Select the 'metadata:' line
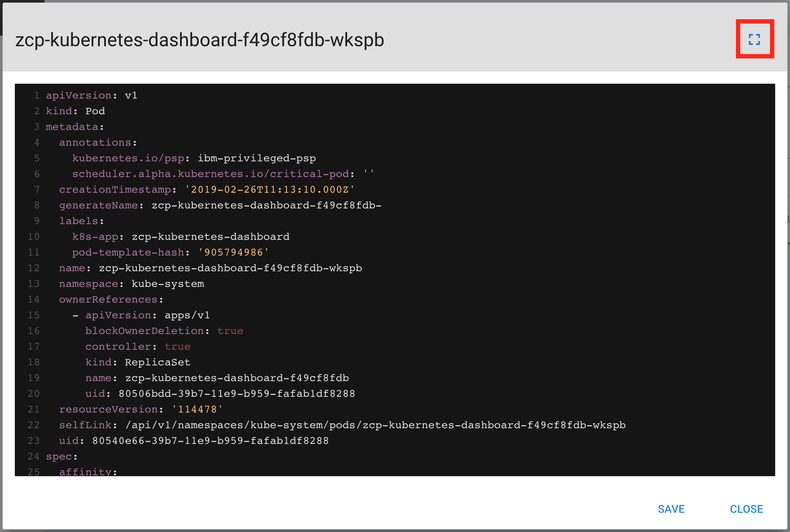790x532 pixels. 75,126
